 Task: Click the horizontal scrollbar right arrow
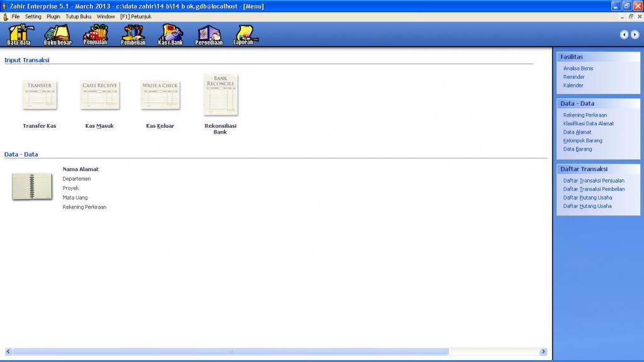(x=543, y=352)
